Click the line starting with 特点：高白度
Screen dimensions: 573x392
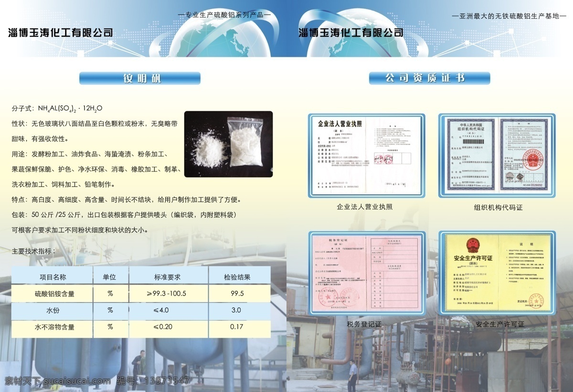point(127,200)
